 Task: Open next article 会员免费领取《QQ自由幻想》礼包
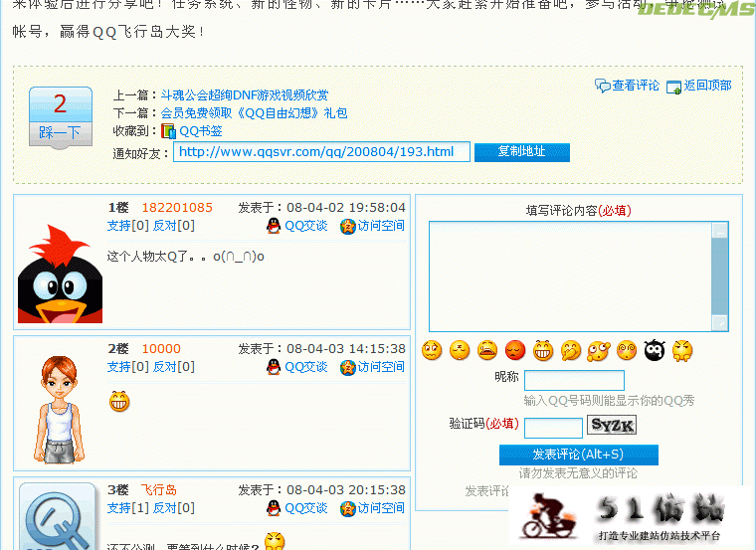click(x=254, y=113)
